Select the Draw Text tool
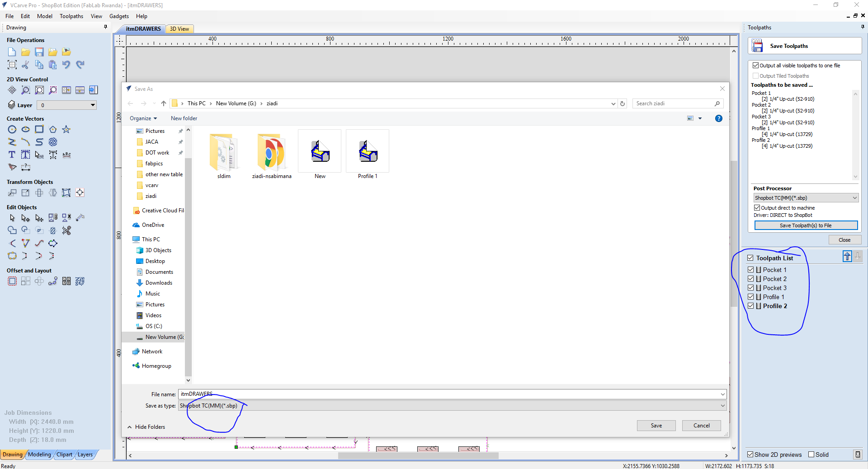The image size is (868, 469). 12,155
